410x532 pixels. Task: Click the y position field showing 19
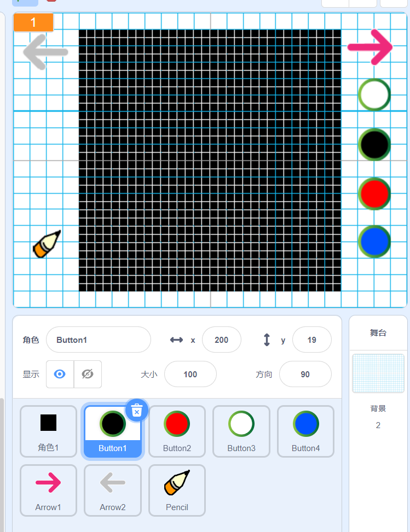coord(311,340)
